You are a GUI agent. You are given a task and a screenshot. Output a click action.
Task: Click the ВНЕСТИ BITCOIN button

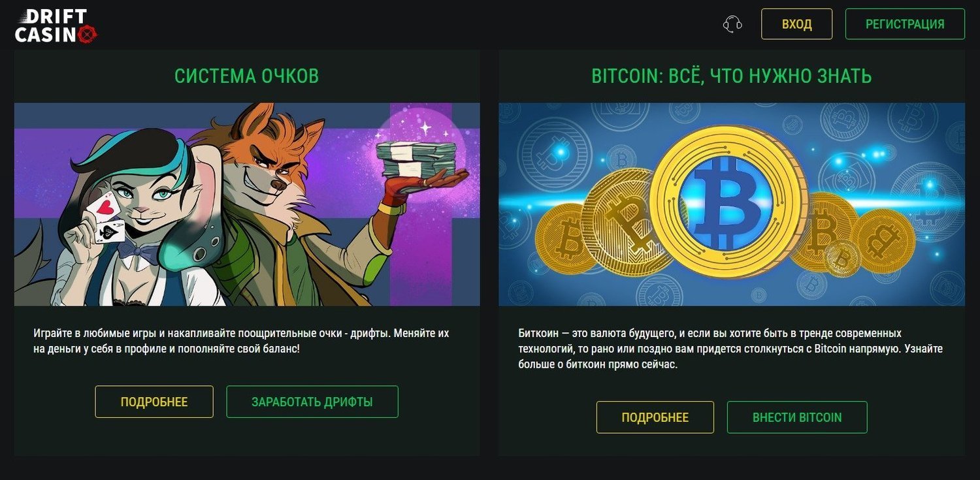click(x=797, y=417)
